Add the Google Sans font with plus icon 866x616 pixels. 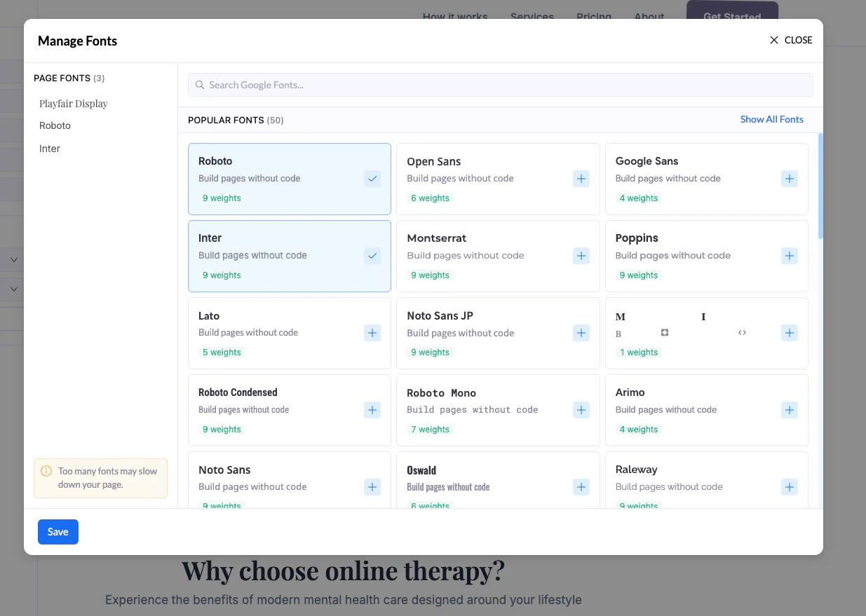(x=790, y=179)
